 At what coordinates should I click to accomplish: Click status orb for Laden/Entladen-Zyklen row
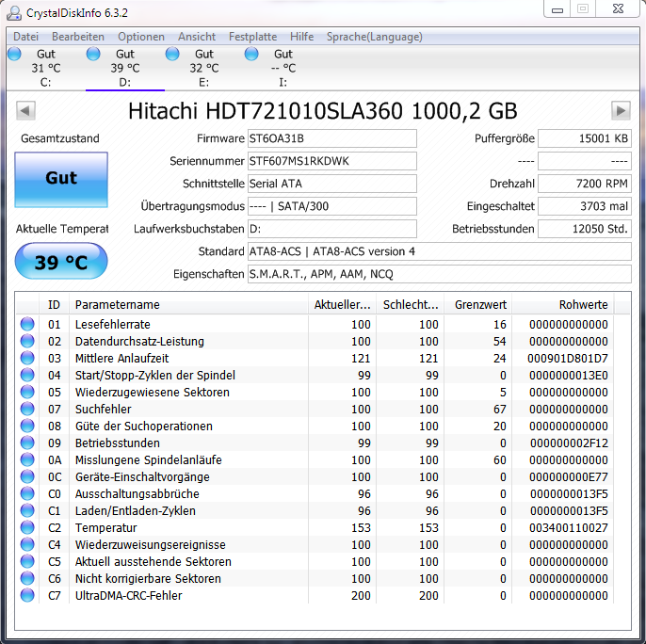[27, 510]
